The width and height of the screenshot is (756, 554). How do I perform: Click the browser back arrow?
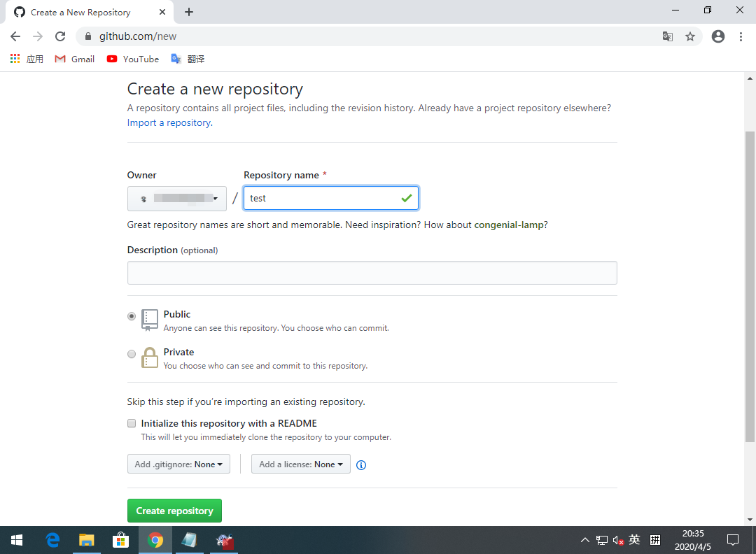[15, 36]
